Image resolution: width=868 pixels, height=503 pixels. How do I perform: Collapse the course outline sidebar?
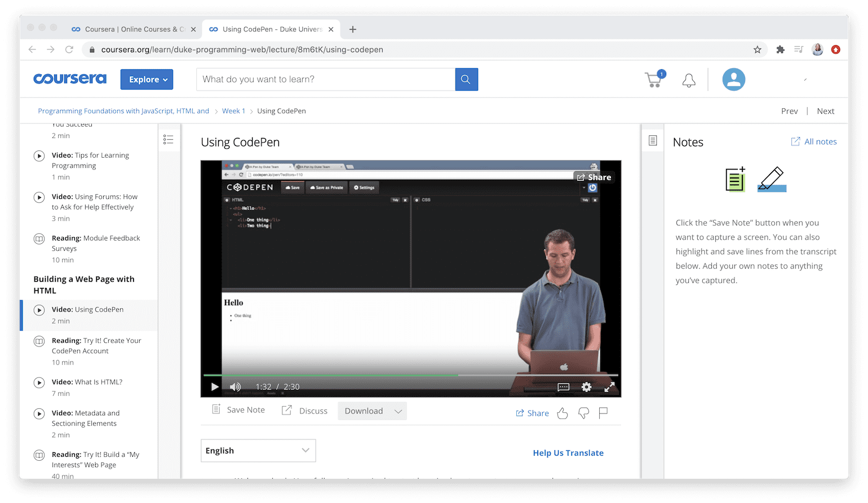(x=168, y=140)
